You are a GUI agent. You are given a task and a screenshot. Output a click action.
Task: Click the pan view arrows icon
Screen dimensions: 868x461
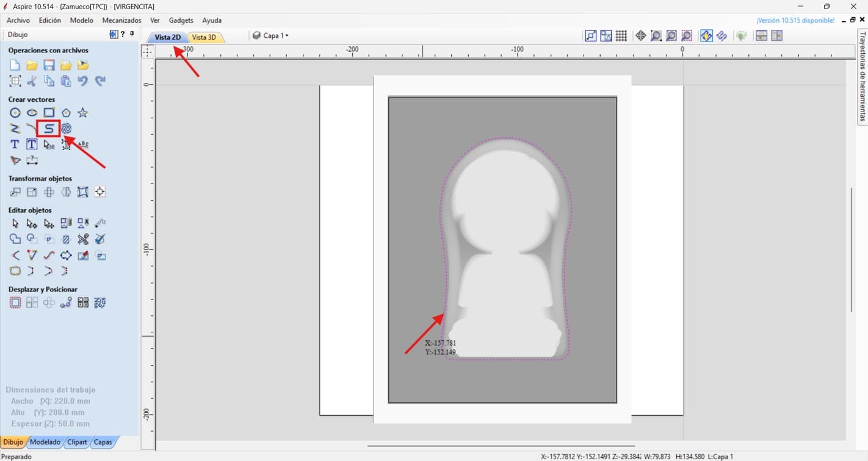(640, 36)
